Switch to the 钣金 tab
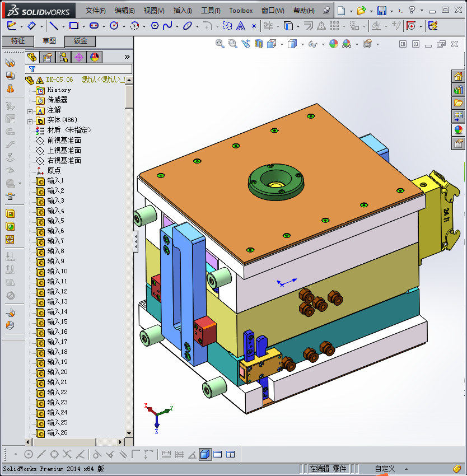The image size is (467, 476). (x=81, y=41)
